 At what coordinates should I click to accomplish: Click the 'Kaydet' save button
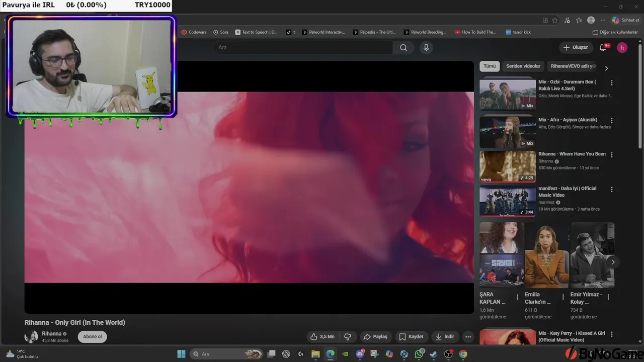(x=411, y=336)
